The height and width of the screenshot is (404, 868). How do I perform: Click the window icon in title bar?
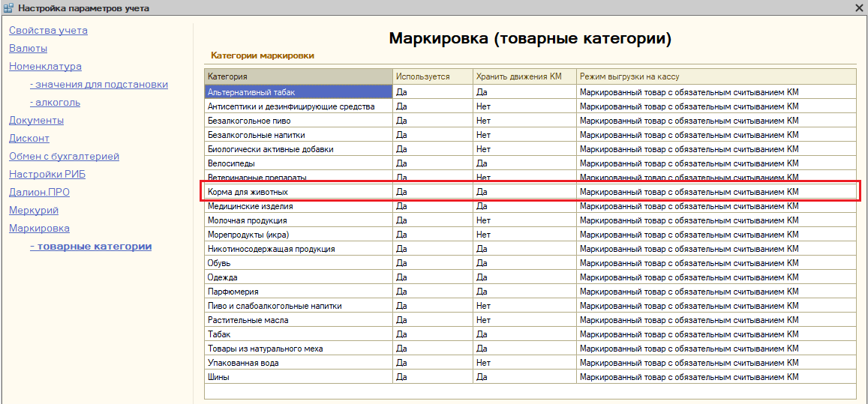8,8
